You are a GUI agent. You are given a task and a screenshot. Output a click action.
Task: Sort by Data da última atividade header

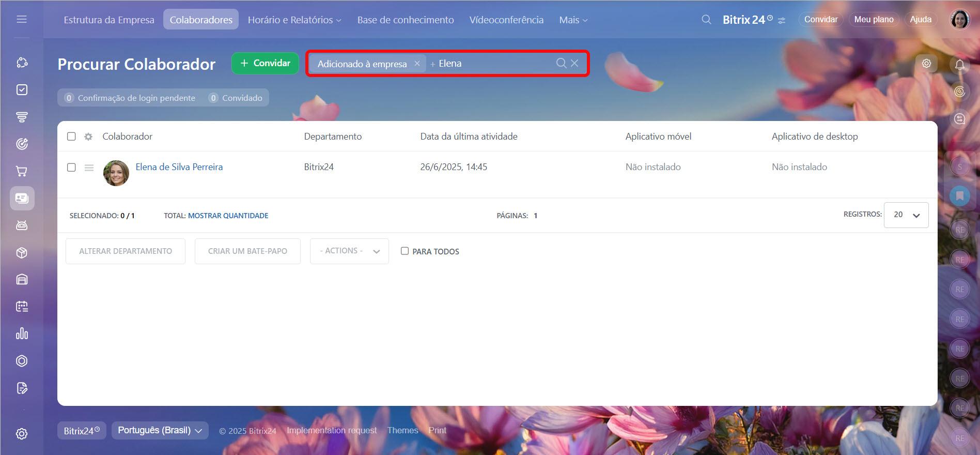(469, 136)
